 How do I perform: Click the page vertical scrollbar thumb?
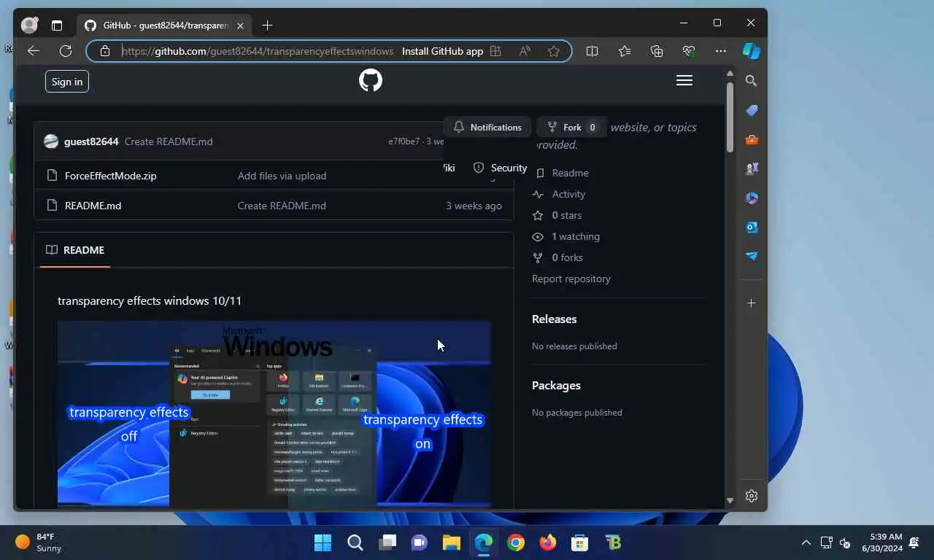coord(730,117)
